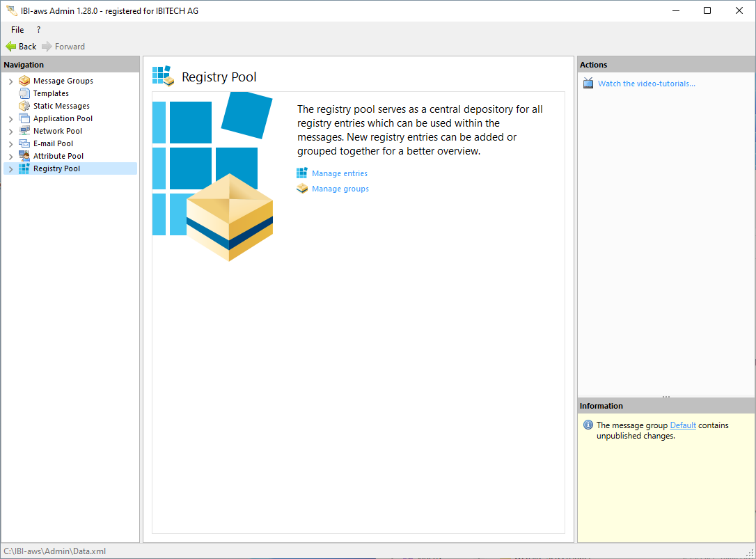Open the question mark help menu

click(38, 30)
